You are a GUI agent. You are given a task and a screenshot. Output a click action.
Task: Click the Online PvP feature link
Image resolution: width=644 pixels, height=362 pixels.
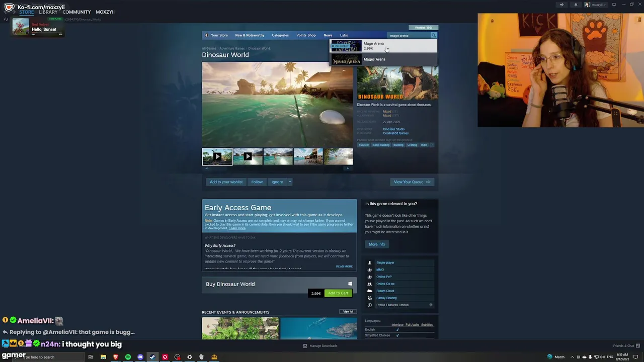(384, 277)
